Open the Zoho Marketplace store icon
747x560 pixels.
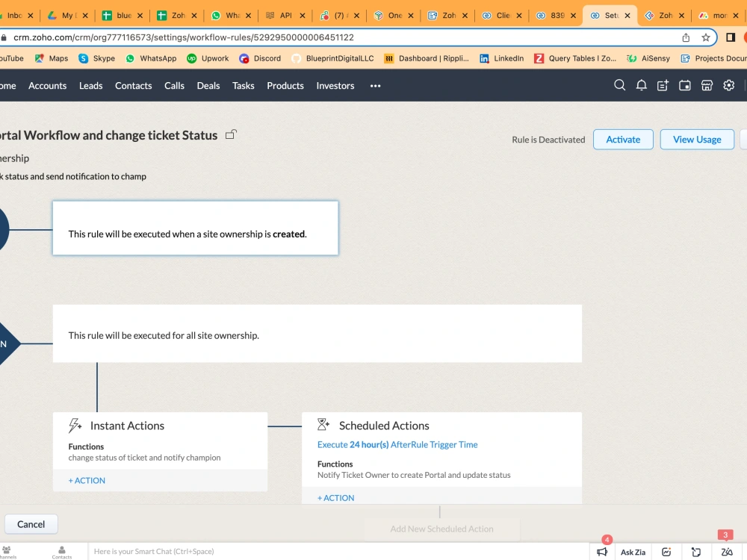coord(707,85)
